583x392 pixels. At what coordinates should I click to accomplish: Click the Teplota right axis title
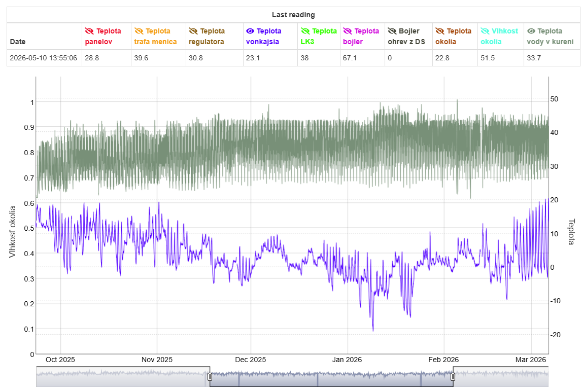pos(571,232)
